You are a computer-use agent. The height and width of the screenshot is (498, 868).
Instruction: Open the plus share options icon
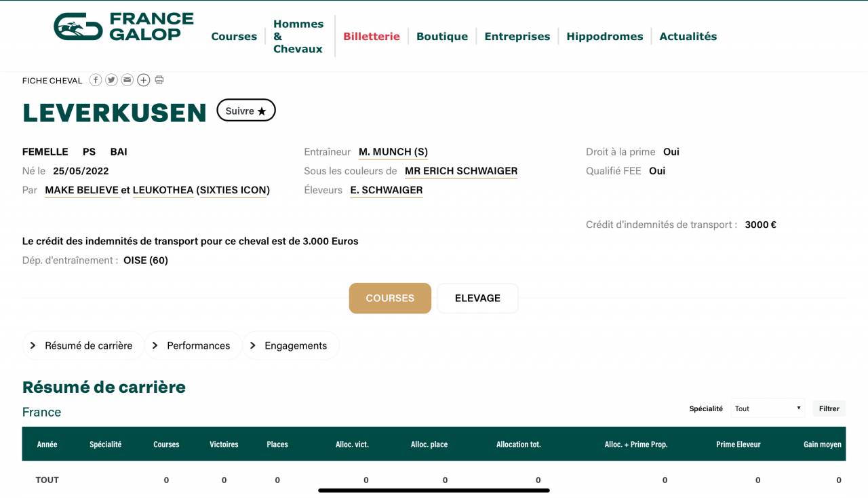(x=144, y=80)
